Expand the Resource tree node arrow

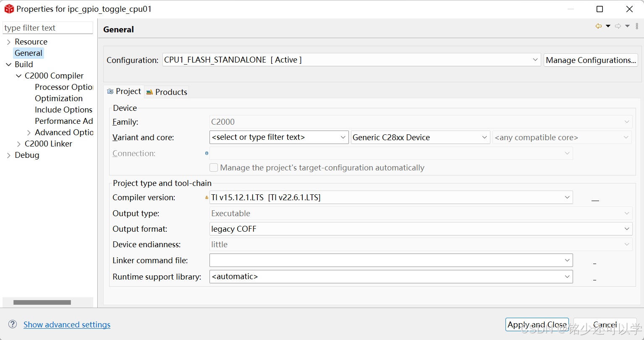(x=9, y=42)
